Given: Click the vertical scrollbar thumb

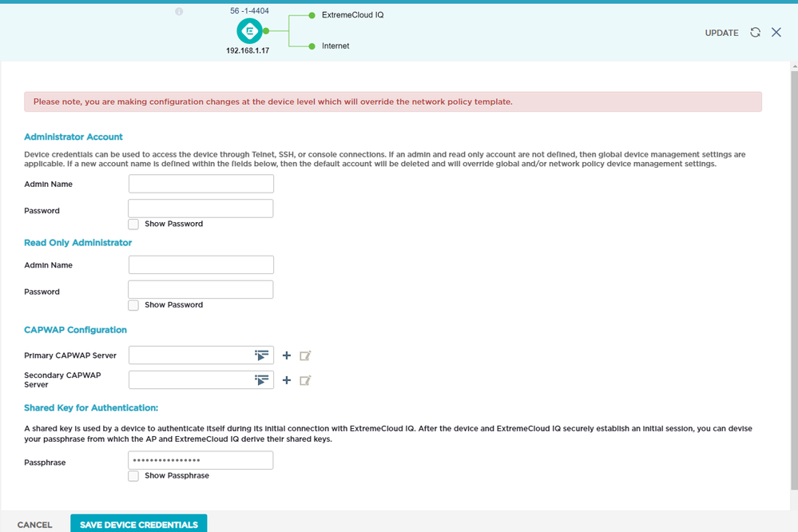Looking at the screenshot, I should [x=794, y=280].
